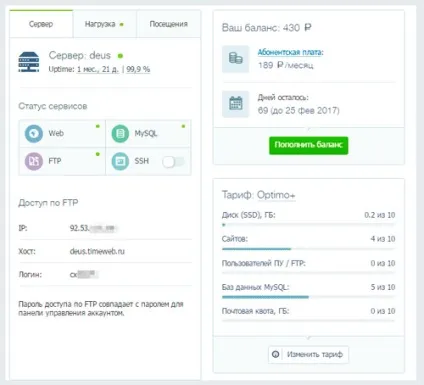
Task: Click the 4 из 10 sites value
Action: (x=383, y=239)
